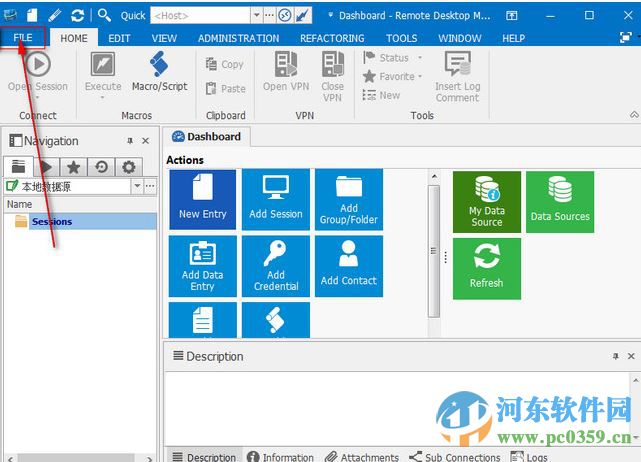Click the pencil edit icon in title bar
This screenshot has height=462, width=641.
(x=54, y=16)
